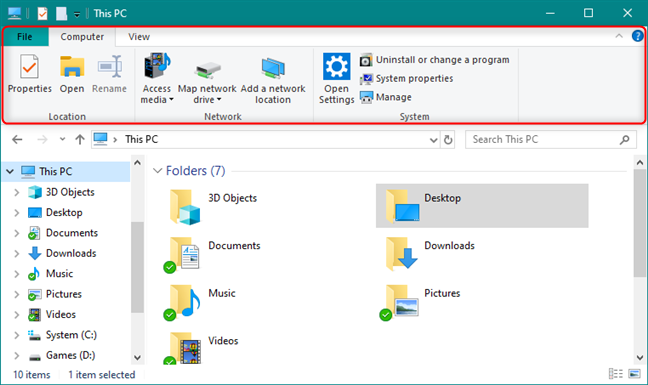Click Manage in the System group

click(x=386, y=97)
